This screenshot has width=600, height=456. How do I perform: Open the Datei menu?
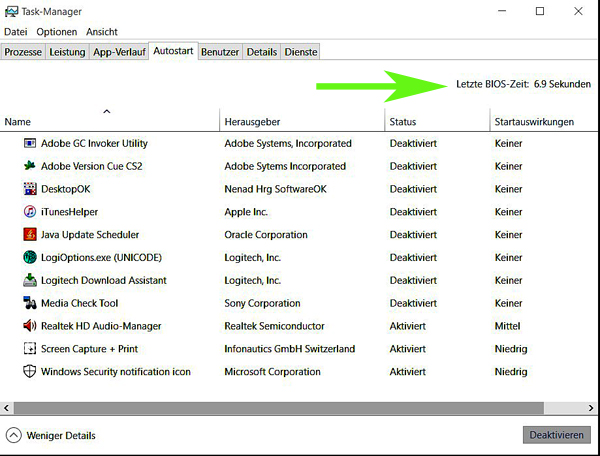16,32
